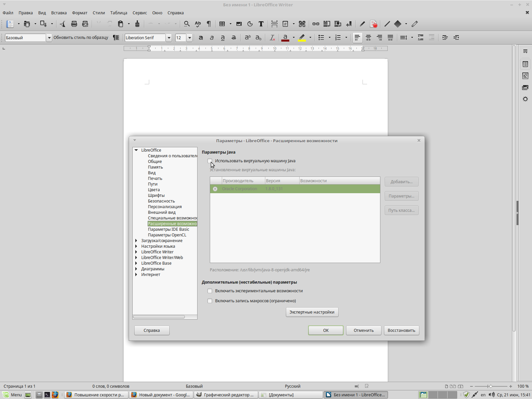Expand the 'Интернет' tree node
The image size is (532, 399).
136,275
